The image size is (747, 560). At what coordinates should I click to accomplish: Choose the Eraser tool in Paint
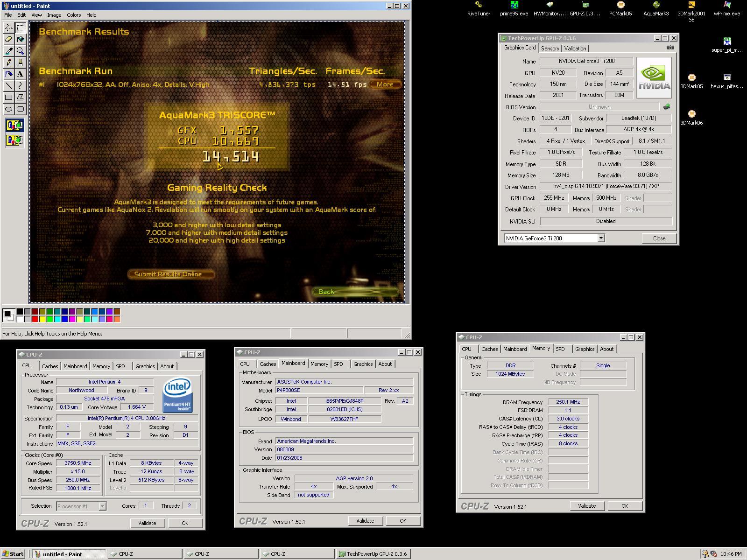click(9, 39)
